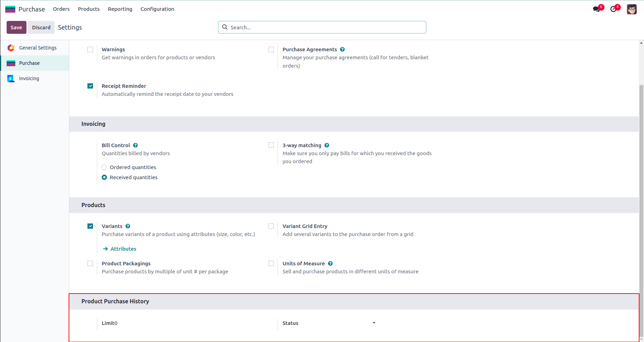Select Received quantities radio button

(x=104, y=177)
